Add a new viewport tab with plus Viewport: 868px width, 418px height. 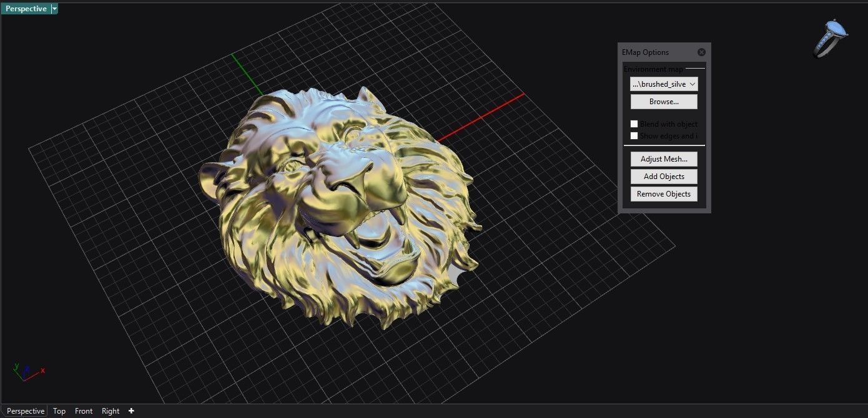pyautogui.click(x=131, y=411)
